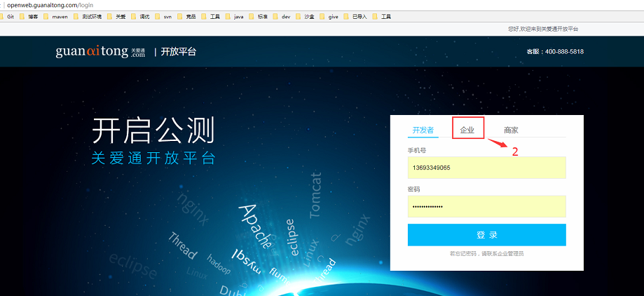Open the 关爱 bookmark folder

click(x=116, y=17)
